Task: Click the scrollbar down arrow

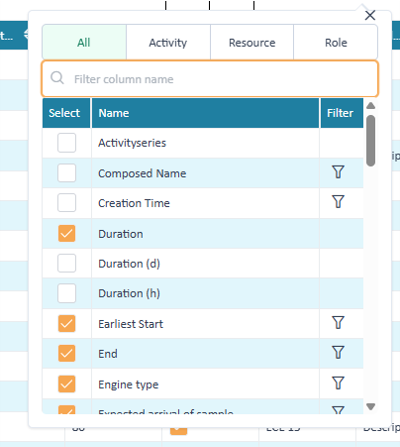Action: click(371, 406)
